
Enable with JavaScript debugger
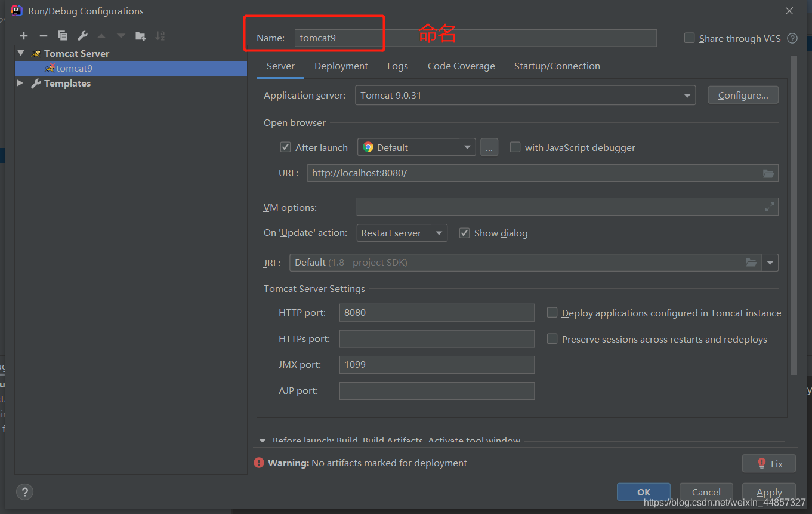515,147
